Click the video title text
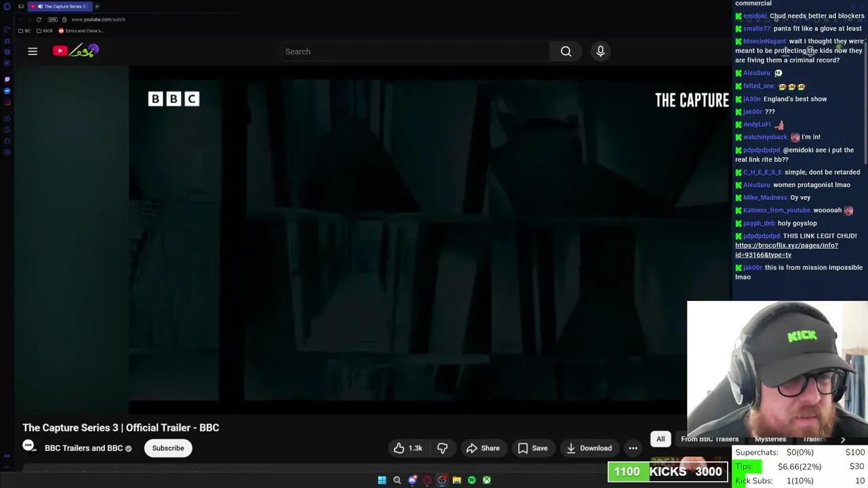868x488 pixels. click(x=121, y=428)
